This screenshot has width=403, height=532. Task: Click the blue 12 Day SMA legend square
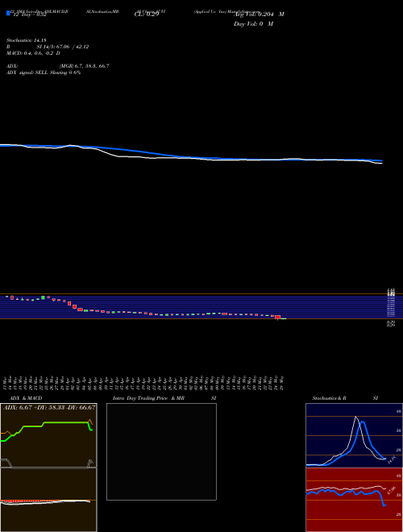pyautogui.click(x=8, y=13)
